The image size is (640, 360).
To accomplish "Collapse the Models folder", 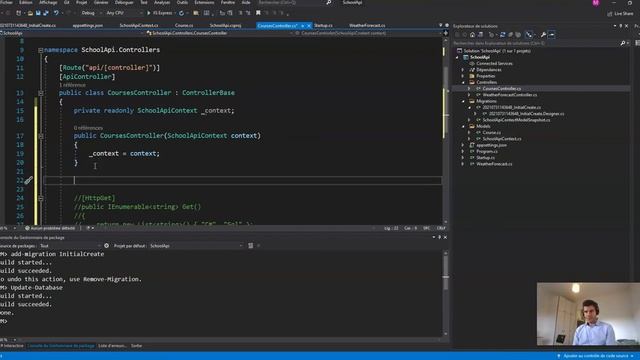I will tap(463, 127).
